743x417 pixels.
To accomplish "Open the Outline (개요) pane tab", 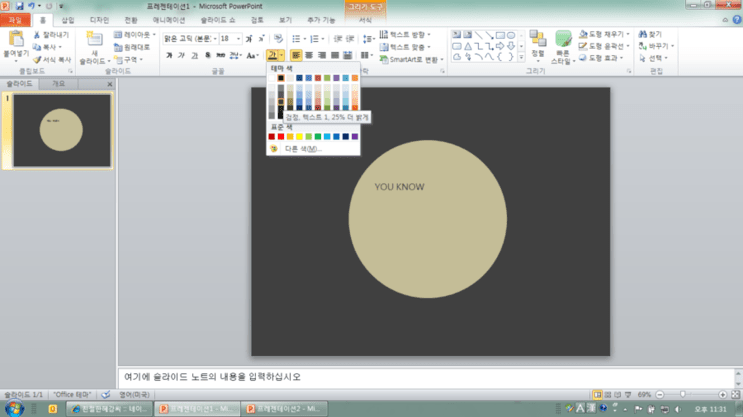I will tap(58, 84).
